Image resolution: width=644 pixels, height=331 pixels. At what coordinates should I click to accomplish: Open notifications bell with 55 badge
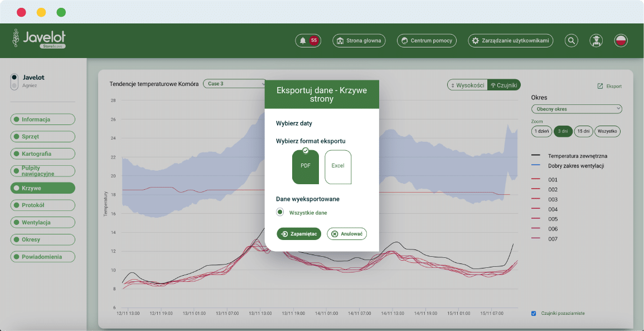point(308,41)
